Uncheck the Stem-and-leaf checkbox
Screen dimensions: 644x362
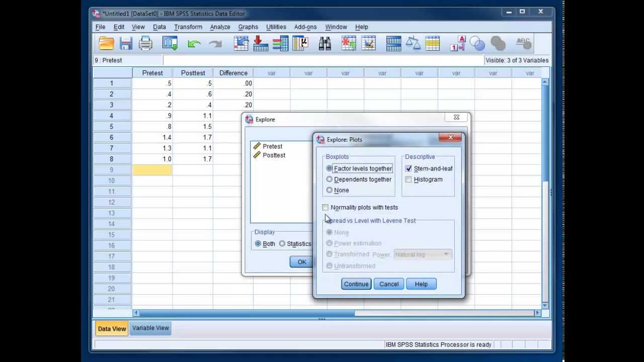(x=409, y=168)
